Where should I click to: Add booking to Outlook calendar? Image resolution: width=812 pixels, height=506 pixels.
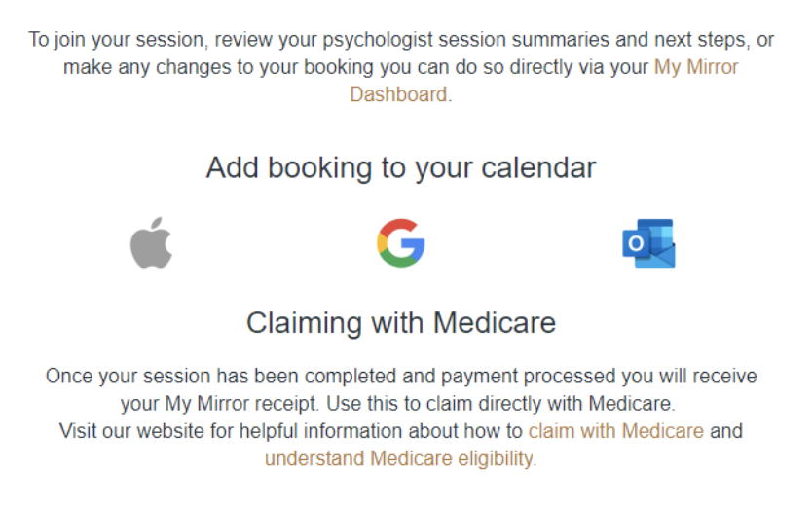coord(648,243)
